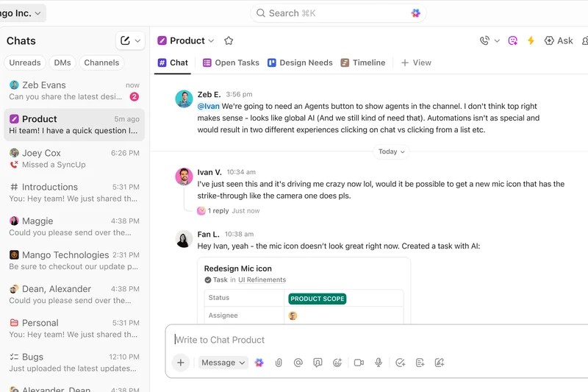Click the AI sparkle icon in composer
The height and width of the screenshot is (392, 588).
point(259,363)
